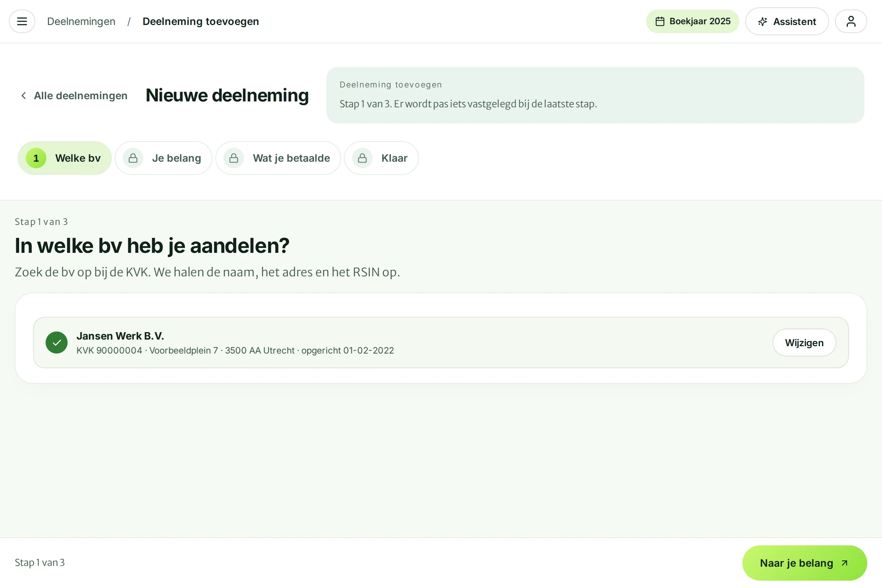Select the locked Wat je betaalde step

click(278, 158)
